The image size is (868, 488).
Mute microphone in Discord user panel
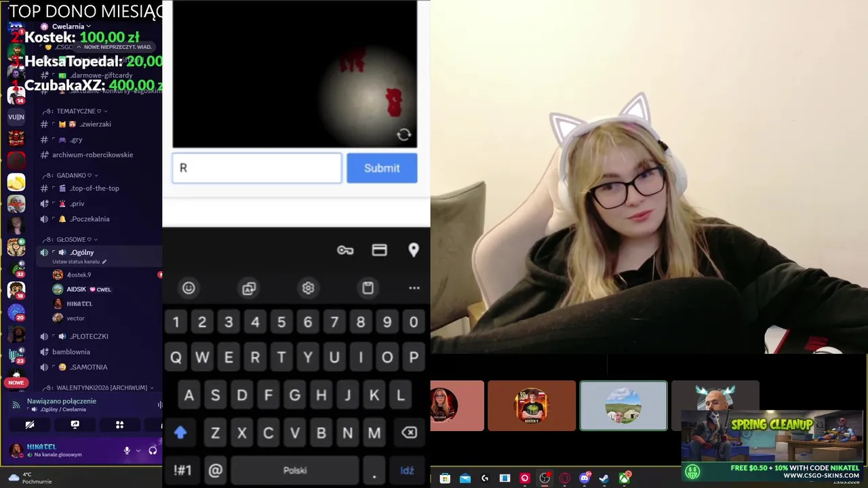127,451
